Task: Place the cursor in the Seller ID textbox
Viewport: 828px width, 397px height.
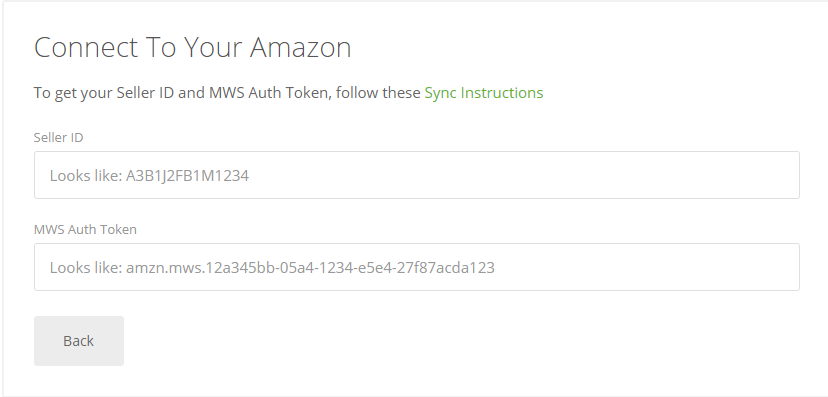Action: tap(417, 175)
